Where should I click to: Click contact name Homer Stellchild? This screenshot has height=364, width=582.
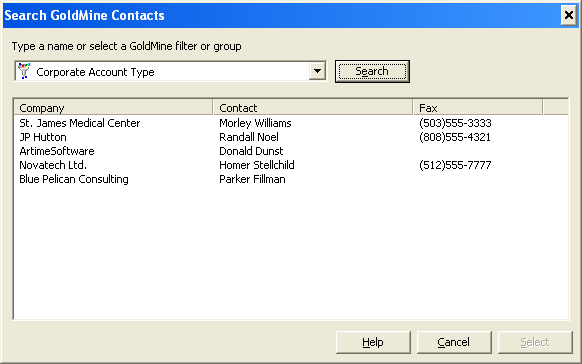tap(257, 165)
